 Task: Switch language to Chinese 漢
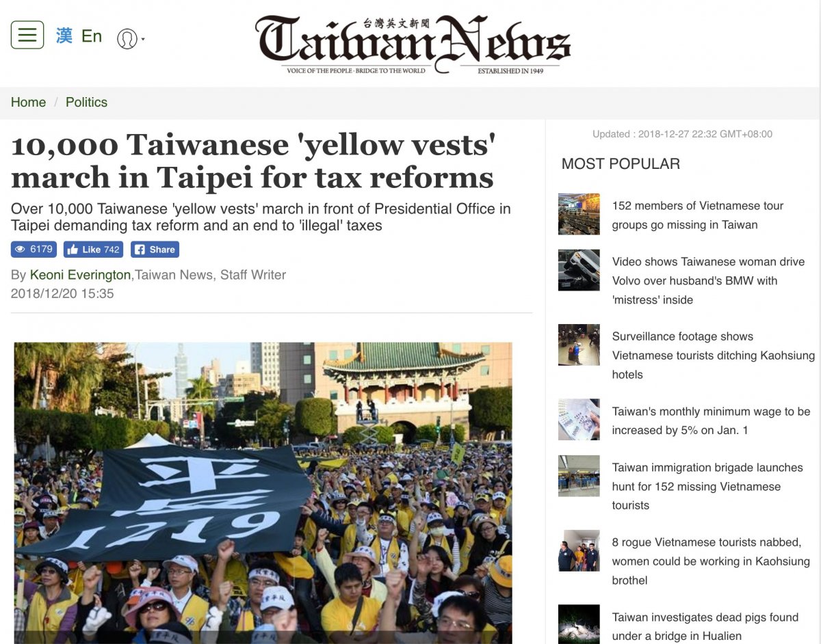64,36
